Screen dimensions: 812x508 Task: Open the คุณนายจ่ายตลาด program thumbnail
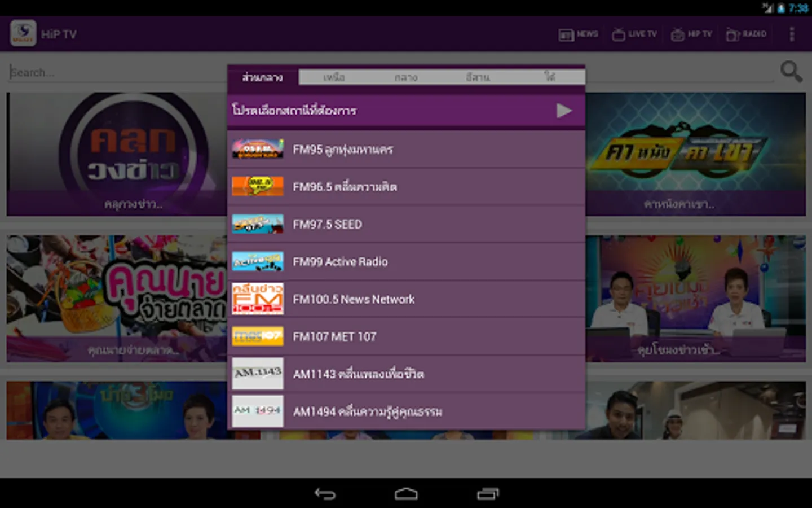tap(117, 299)
